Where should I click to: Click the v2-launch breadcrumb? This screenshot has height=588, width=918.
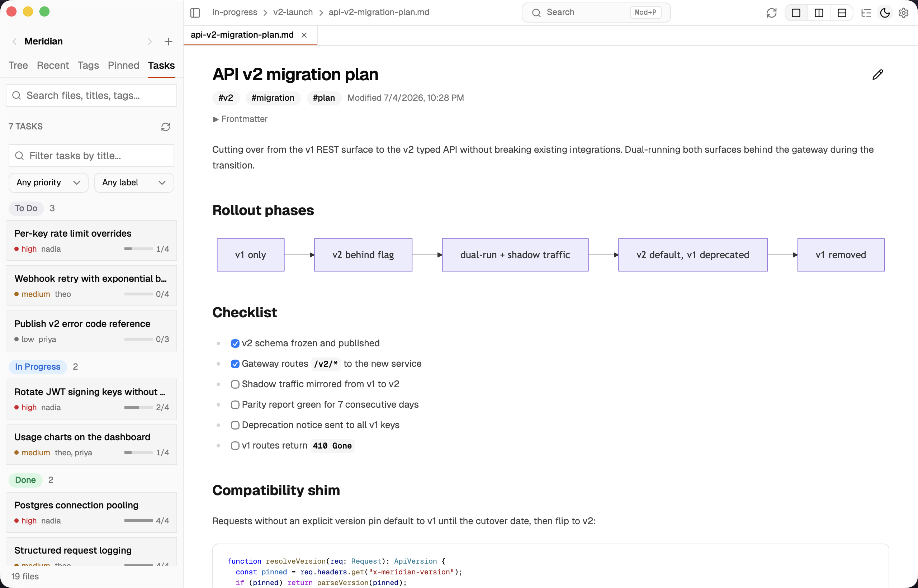pyautogui.click(x=293, y=13)
